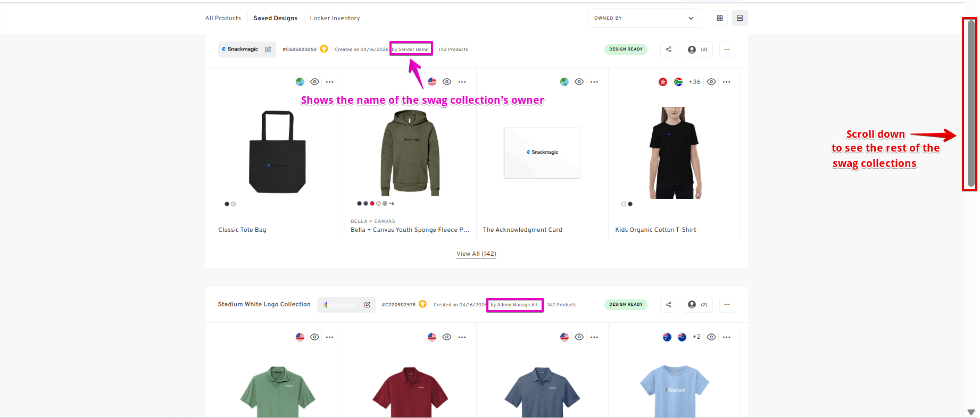This screenshot has height=418, width=980.
Task: Expand +2 countries on Stadium T-shirt
Action: click(x=696, y=337)
